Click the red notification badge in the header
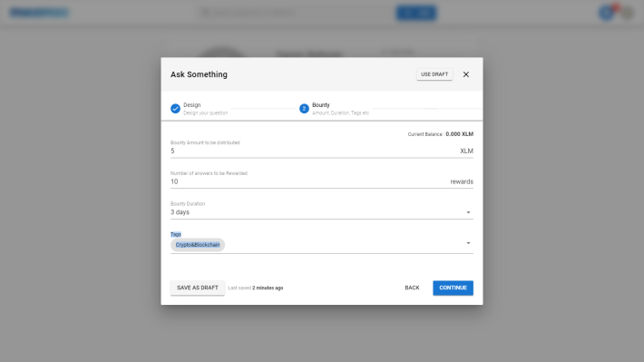This screenshot has width=644, height=362. (615, 7)
